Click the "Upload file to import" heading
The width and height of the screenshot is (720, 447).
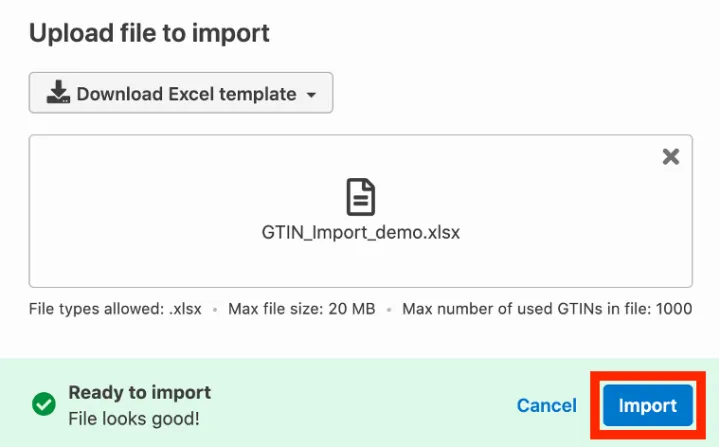pyautogui.click(x=149, y=33)
